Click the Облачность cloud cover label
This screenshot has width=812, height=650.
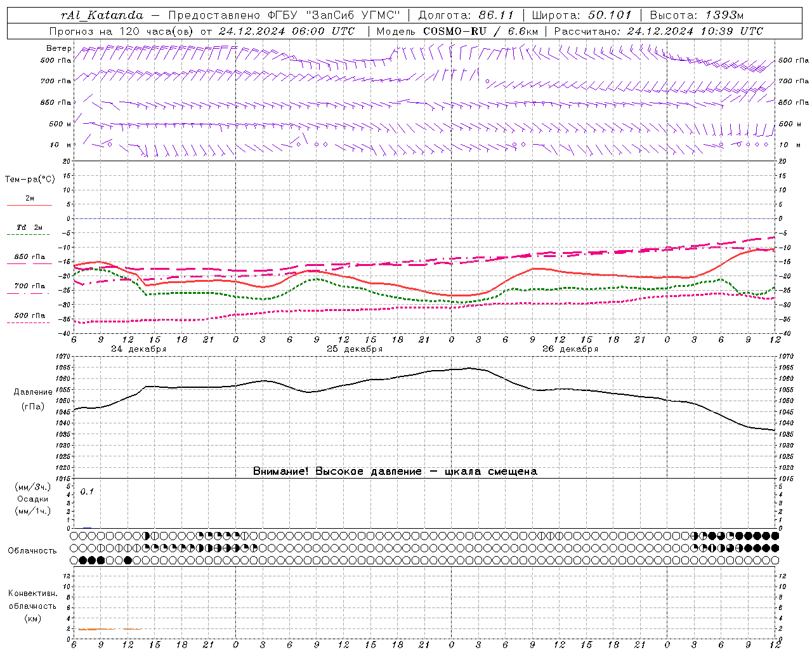click(x=32, y=551)
